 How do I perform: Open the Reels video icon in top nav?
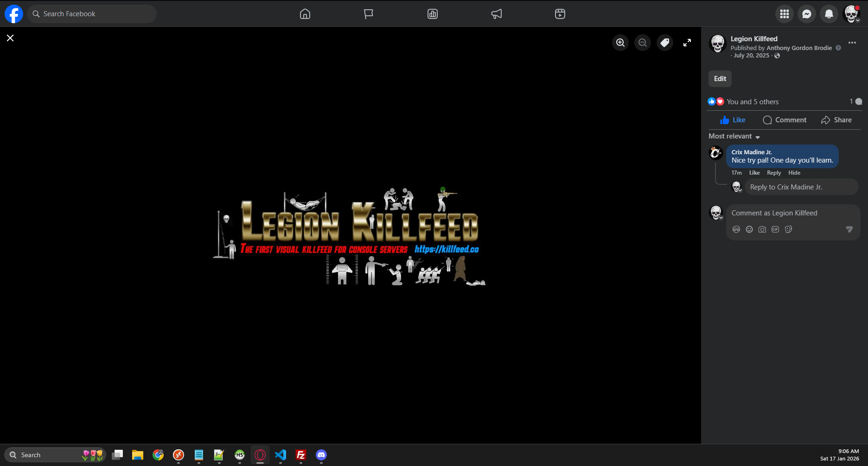tap(560, 14)
